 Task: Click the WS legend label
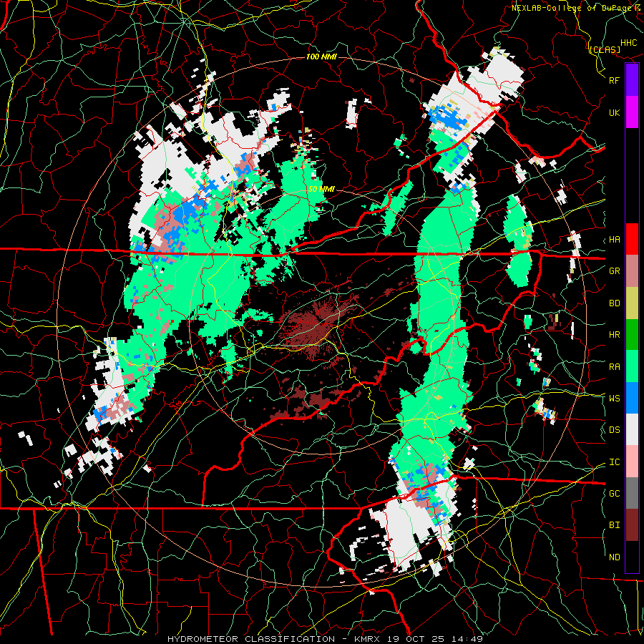click(615, 399)
